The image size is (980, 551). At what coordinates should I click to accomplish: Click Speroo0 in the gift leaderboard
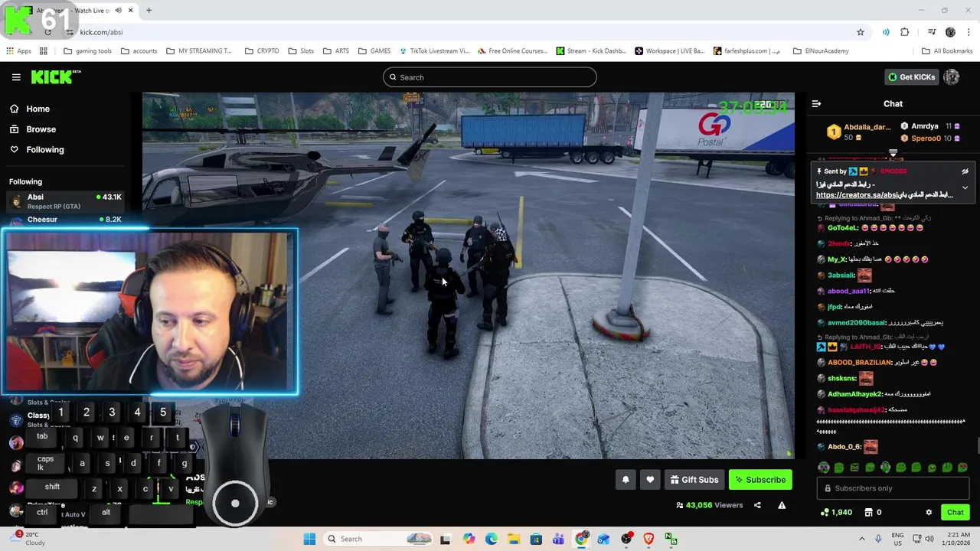[x=926, y=139]
